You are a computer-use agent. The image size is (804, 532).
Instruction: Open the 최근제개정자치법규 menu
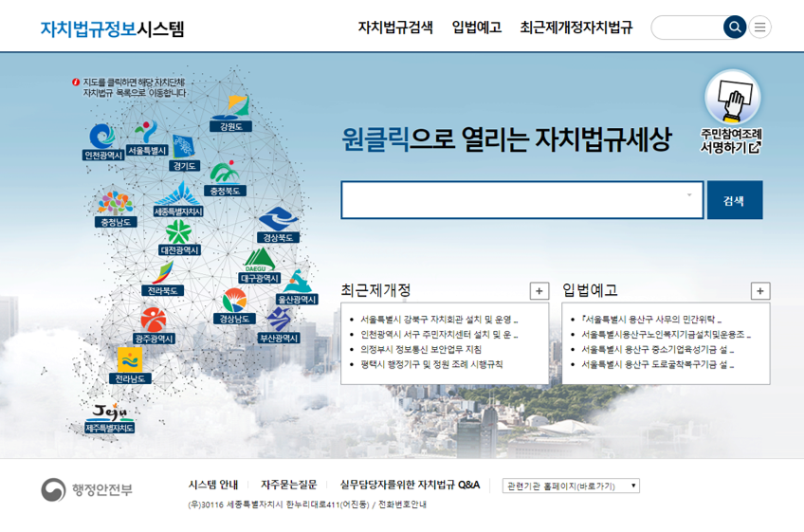point(576,28)
